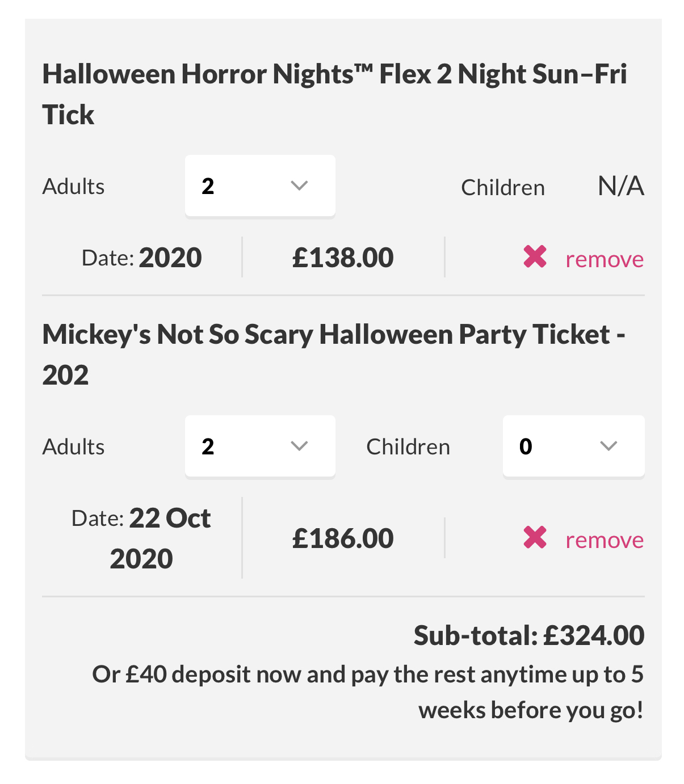
Task: Click the pink X icon for Halloween Horror Nights
Action: click(x=535, y=256)
